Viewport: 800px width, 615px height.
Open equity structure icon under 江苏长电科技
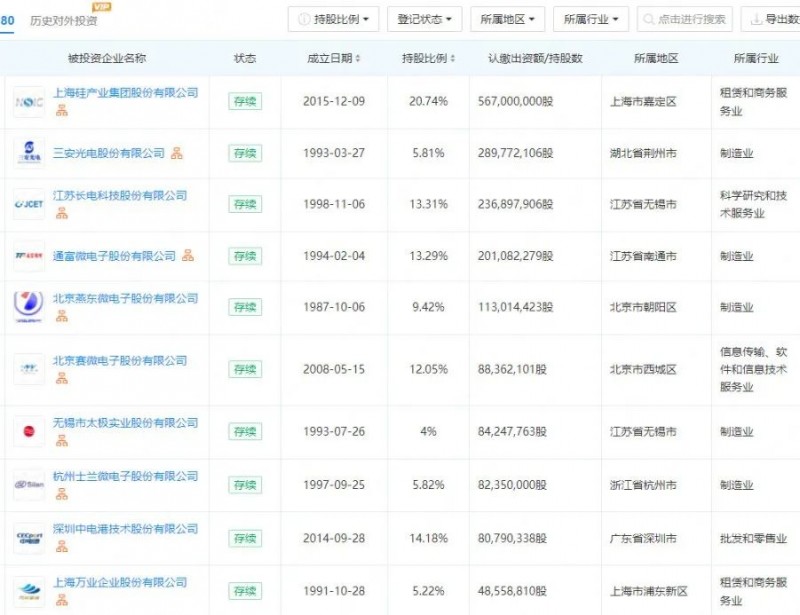[62, 213]
